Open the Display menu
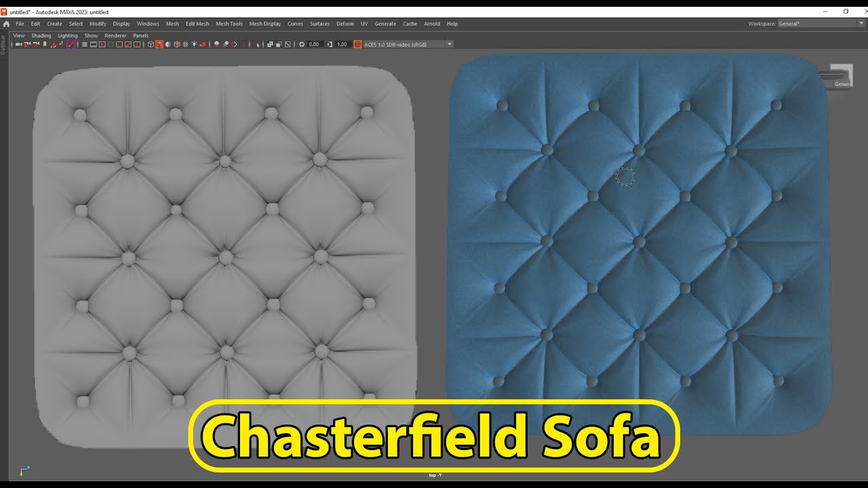The image size is (868, 488). pyautogui.click(x=121, y=24)
